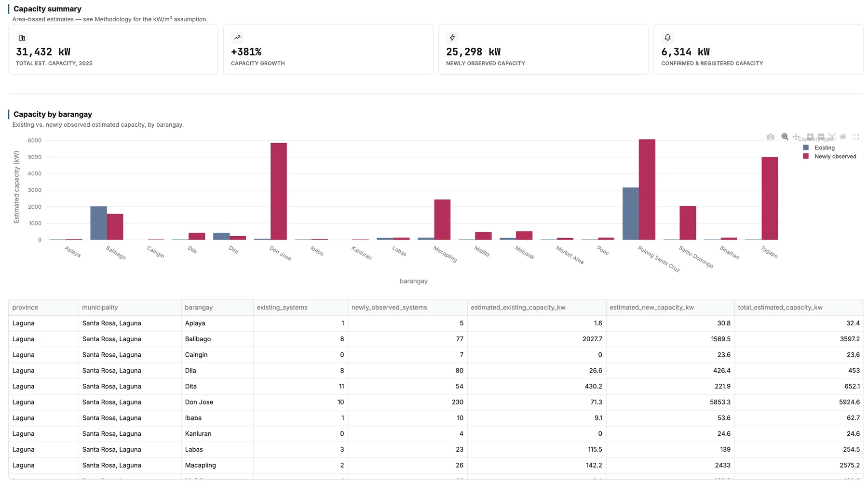Sort by estimated_new_capacity_kw column header
This screenshot has height=483, width=868.
pos(670,308)
